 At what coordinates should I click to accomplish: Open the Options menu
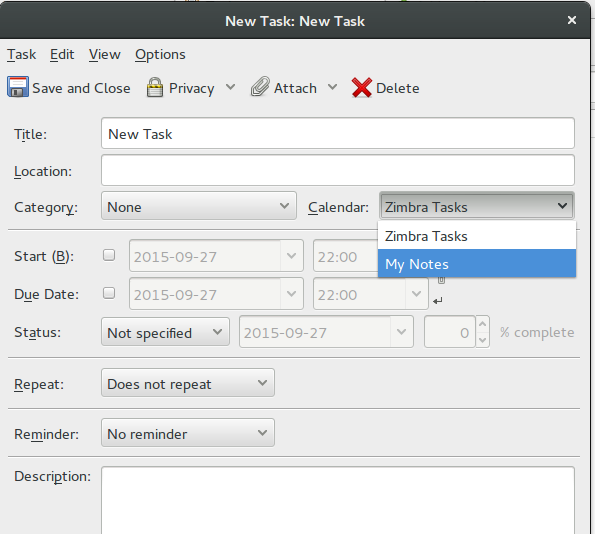[160, 55]
